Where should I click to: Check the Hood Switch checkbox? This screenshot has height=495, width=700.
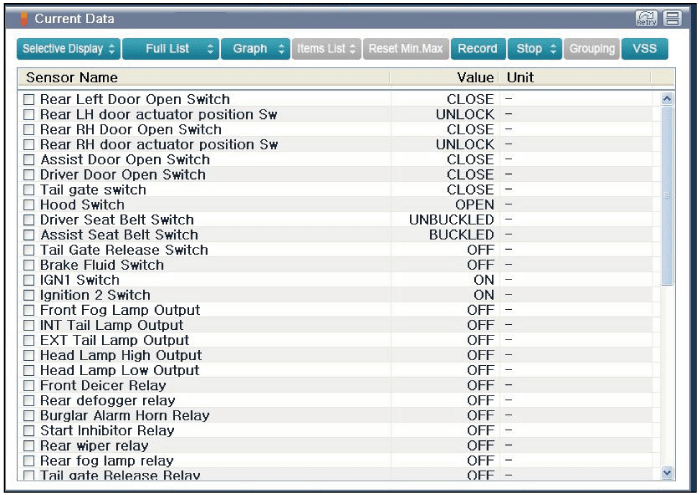tap(29, 205)
